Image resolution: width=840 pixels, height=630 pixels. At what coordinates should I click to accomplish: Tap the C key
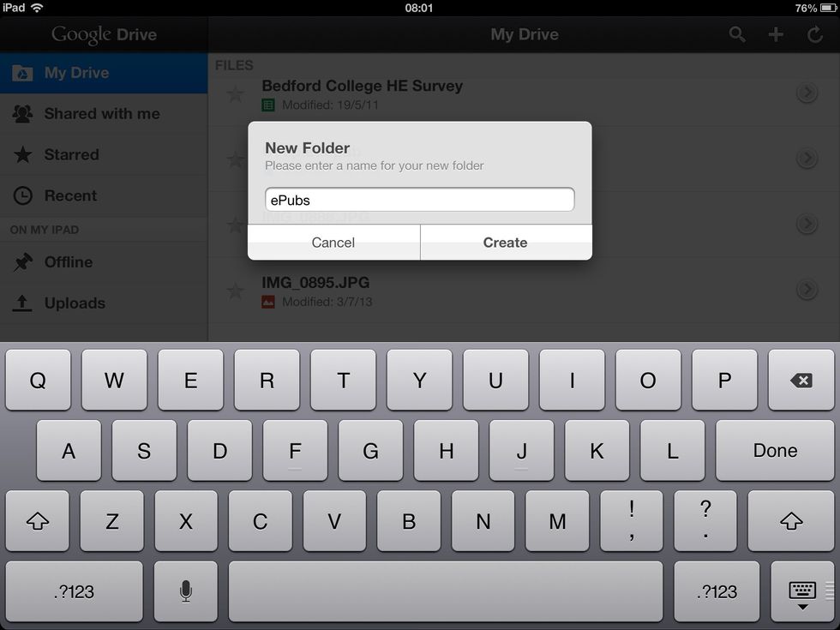(261, 521)
